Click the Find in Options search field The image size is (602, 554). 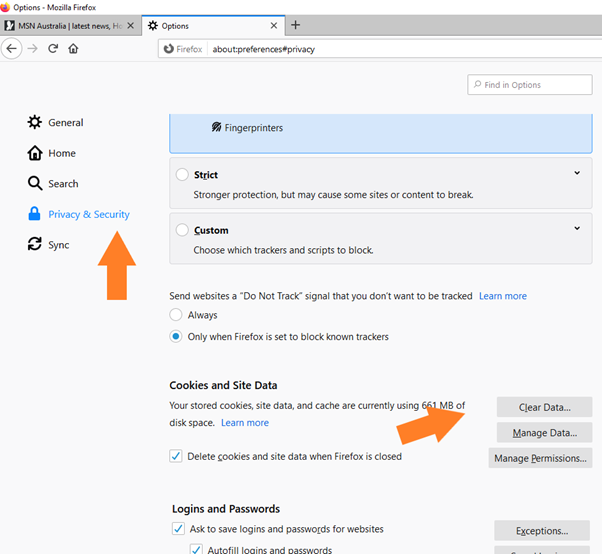click(x=535, y=85)
